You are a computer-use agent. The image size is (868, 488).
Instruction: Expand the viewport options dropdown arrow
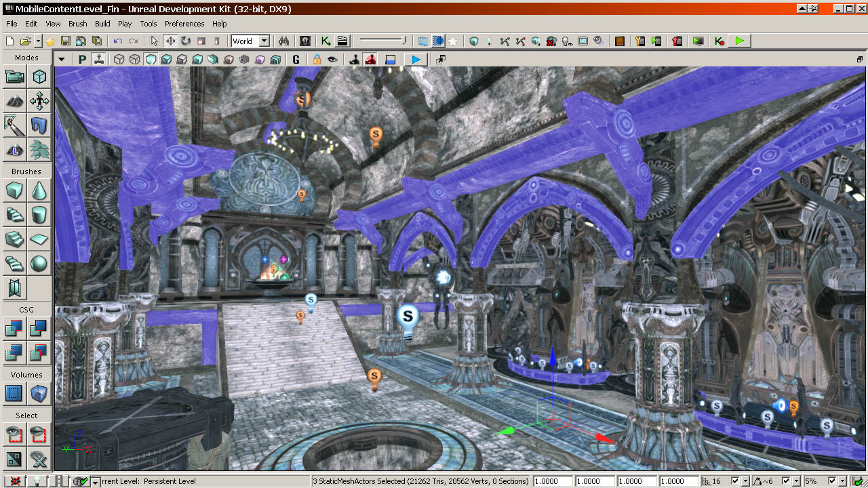pyautogui.click(x=62, y=60)
